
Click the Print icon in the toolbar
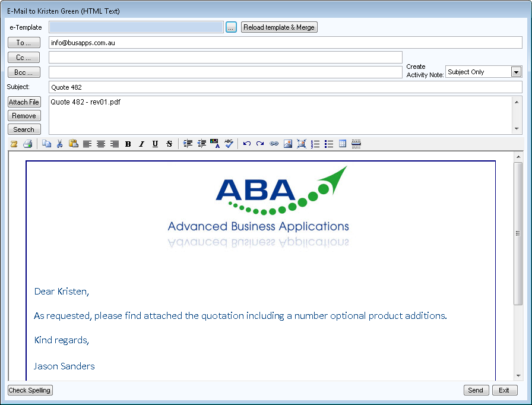[x=27, y=144]
